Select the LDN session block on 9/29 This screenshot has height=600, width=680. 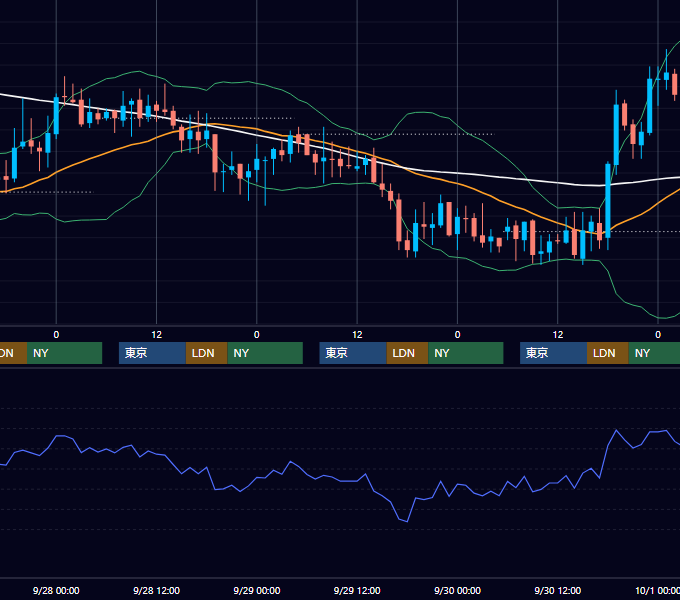(407, 353)
